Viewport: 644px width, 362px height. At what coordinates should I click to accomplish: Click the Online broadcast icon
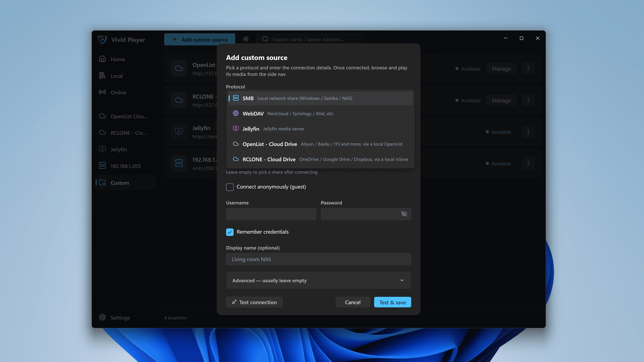102,92
